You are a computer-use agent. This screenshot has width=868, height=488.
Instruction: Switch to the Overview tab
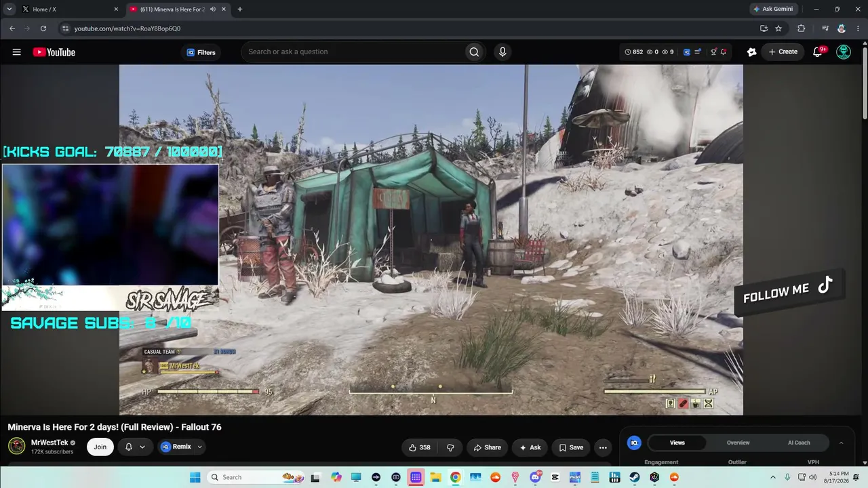pos(738,443)
